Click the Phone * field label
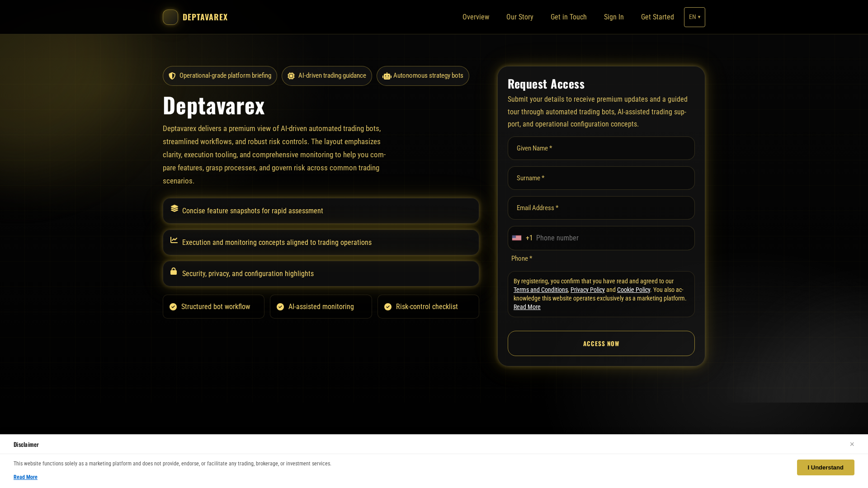Image resolution: width=868 pixels, height=488 pixels. 522,258
